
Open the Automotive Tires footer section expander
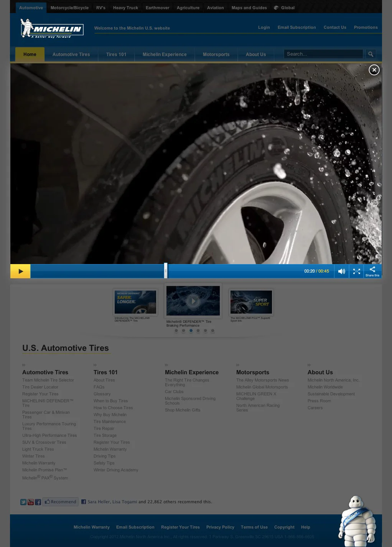point(24,365)
